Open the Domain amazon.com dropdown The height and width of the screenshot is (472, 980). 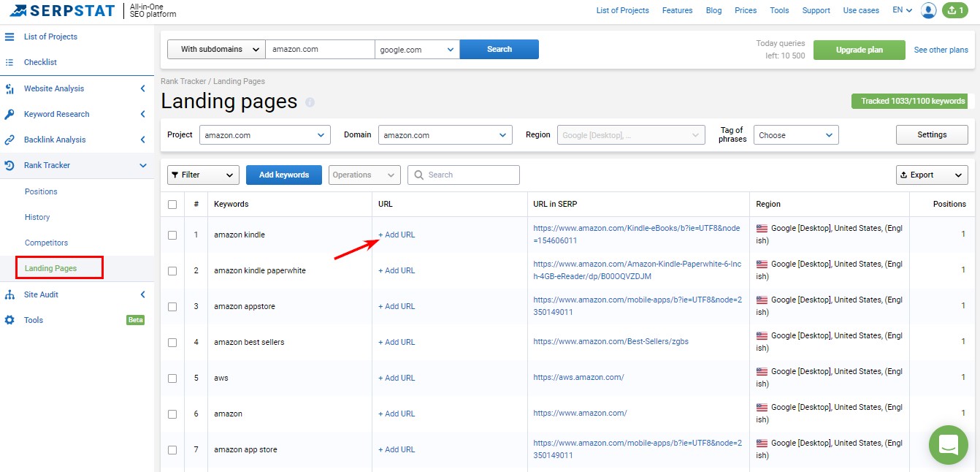point(445,135)
